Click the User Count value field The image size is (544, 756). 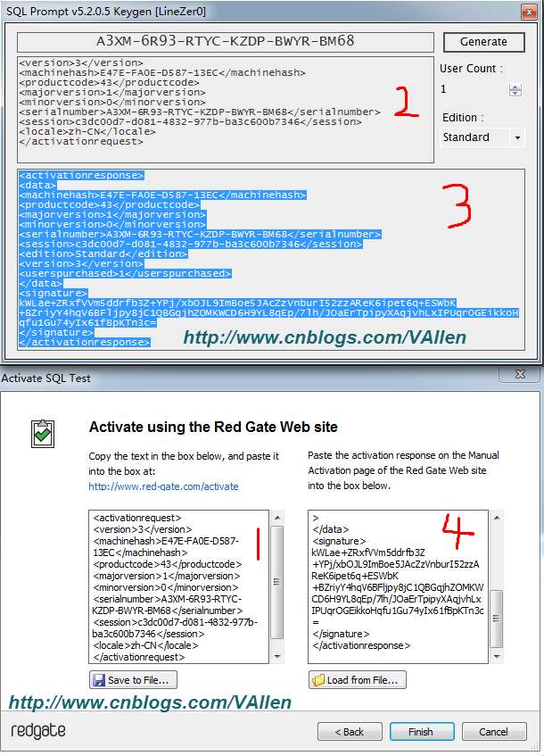(x=474, y=89)
